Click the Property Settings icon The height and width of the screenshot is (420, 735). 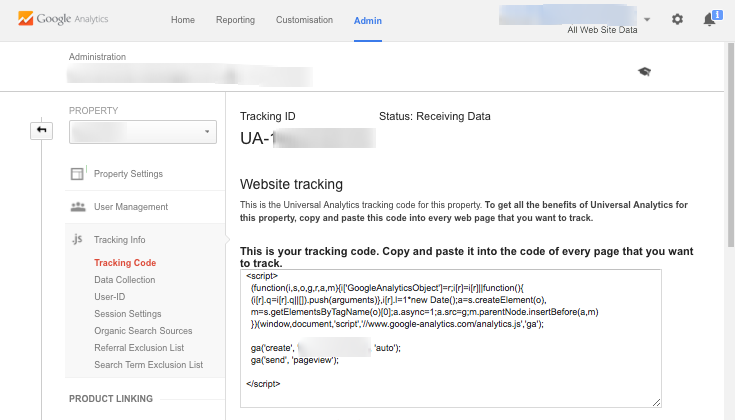[77, 174]
